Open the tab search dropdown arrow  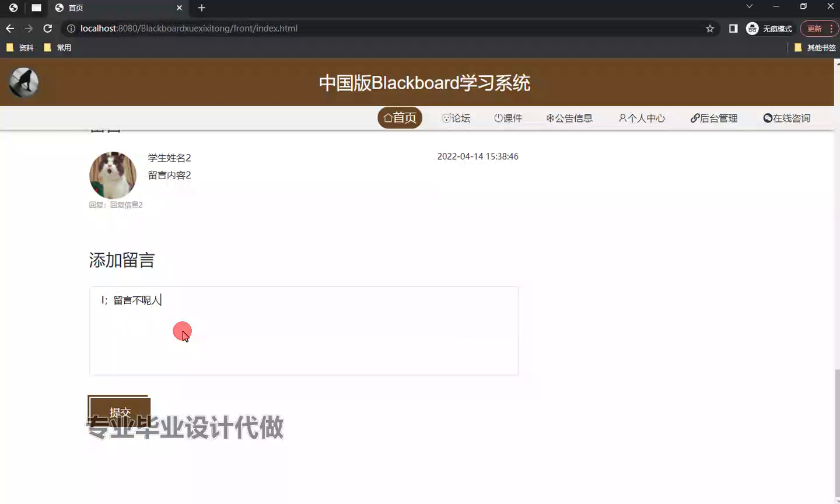(750, 6)
